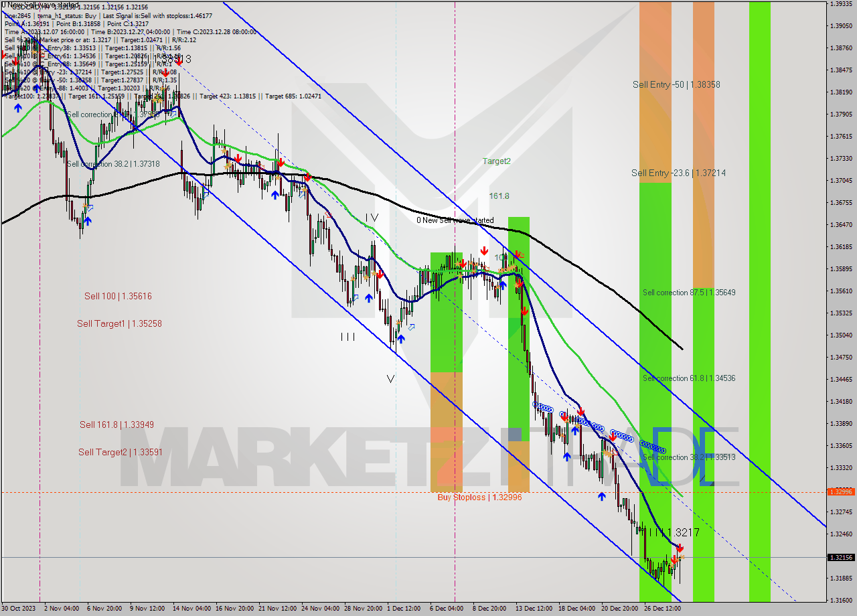
Task: Click the 'Time A:2023.12.07 16:00:00' info line
Action: (x=45, y=31)
